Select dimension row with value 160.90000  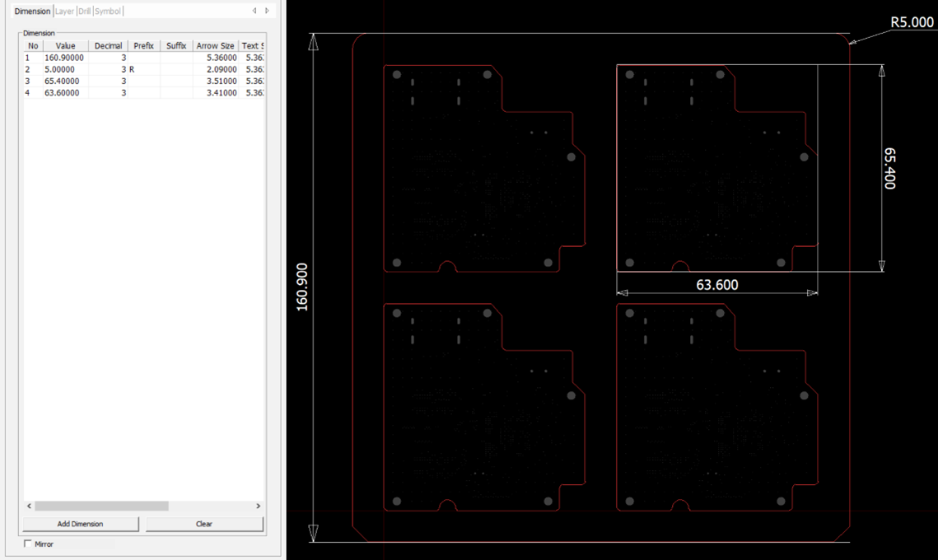(x=64, y=58)
